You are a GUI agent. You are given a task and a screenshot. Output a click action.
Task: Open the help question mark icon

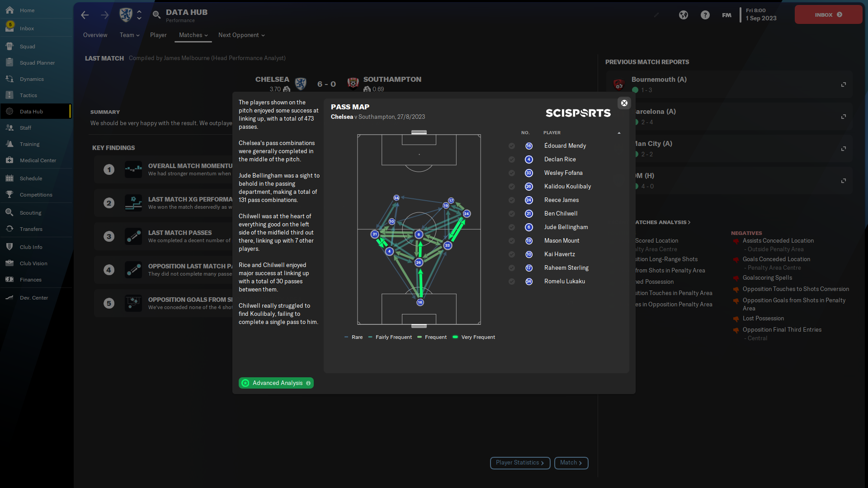705,15
